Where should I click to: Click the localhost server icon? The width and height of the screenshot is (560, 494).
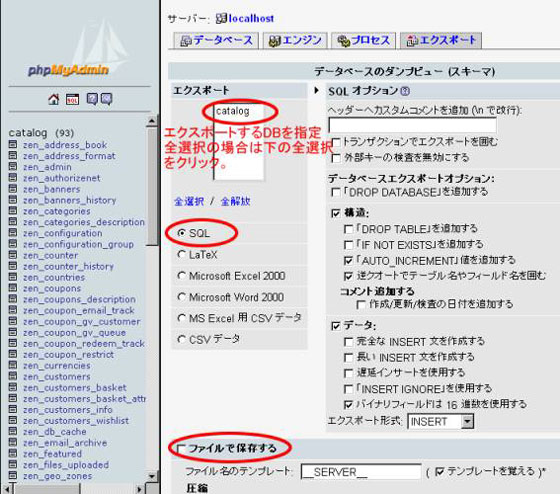coord(221,18)
